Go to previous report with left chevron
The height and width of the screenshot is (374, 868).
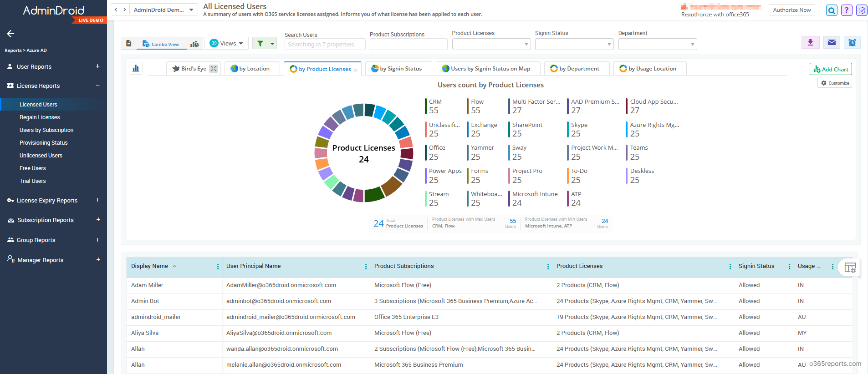pyautogui.click(x=116, y=10)
